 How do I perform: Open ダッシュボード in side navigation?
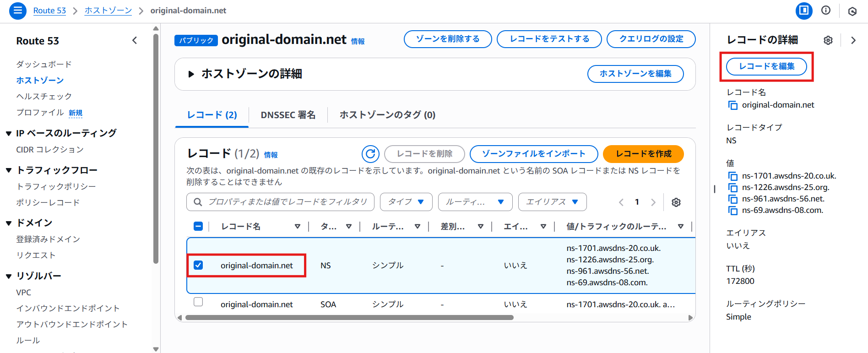pyautogui.click(x=44, y=64)
